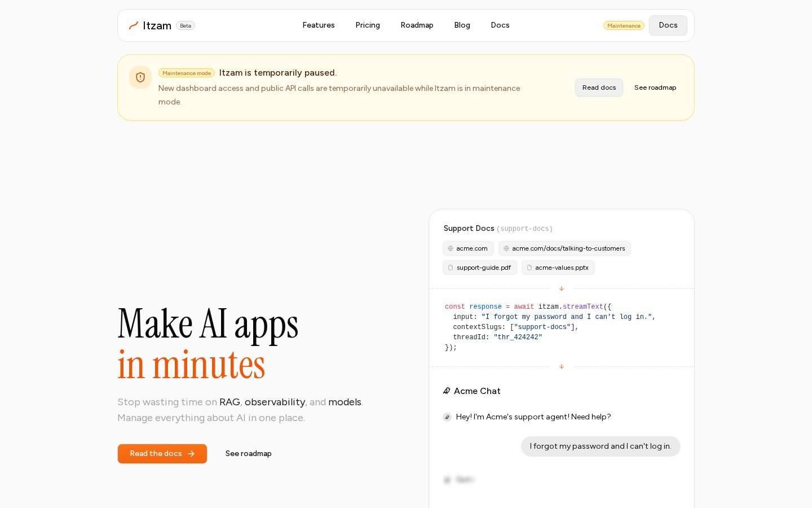Screen dimensions: 812x508
Task: Click the contextSlugs line in the code
Action: coord(516,327)
